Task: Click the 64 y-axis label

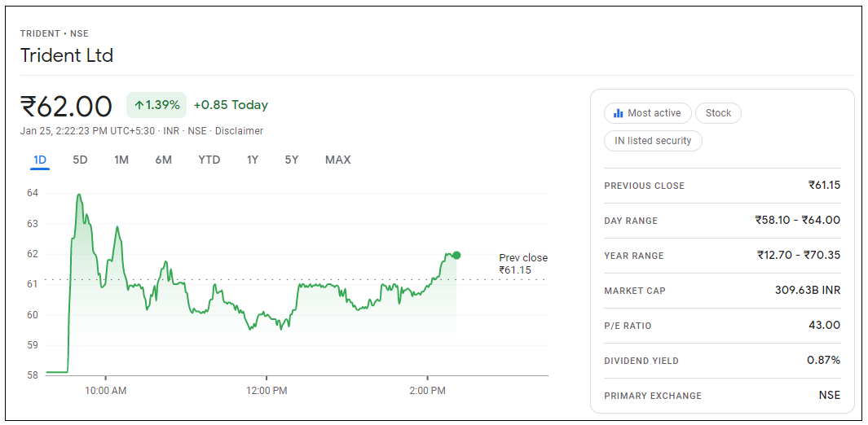Action: tap(32, 194)
